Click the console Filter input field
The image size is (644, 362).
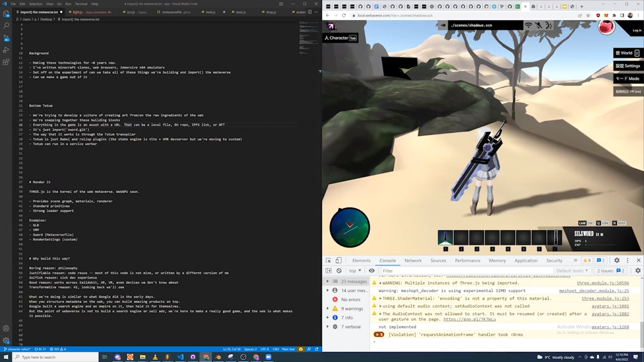[x=466, y=270]
